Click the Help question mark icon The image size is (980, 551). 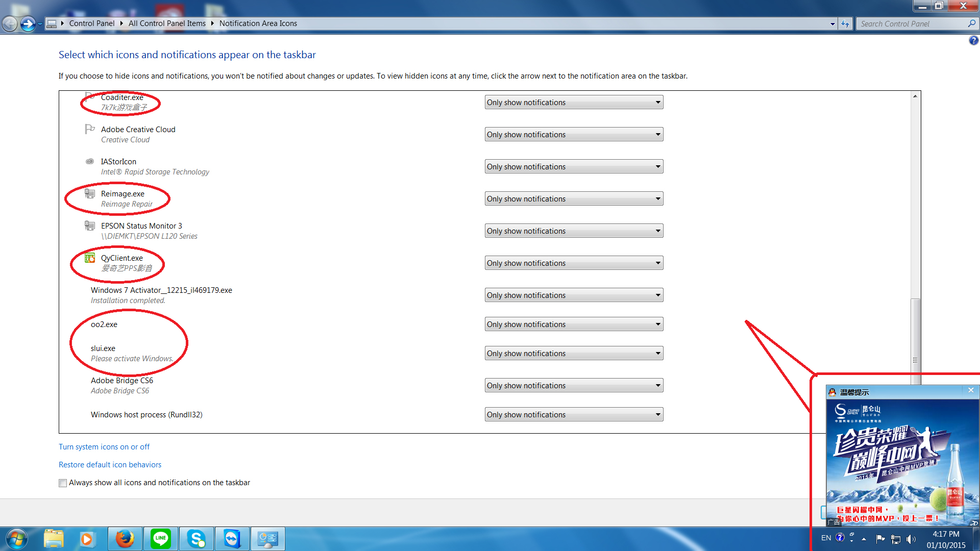tap(973, 41)
